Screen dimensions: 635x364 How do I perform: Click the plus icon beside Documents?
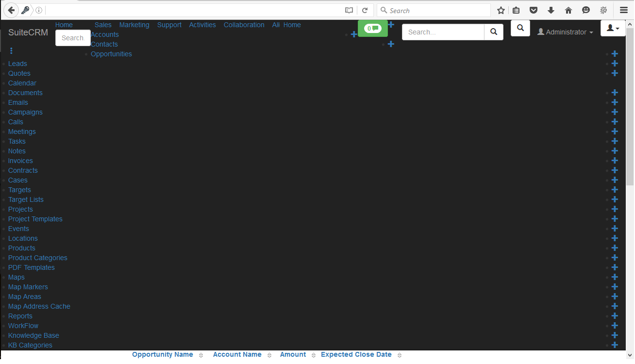point(615,93)
